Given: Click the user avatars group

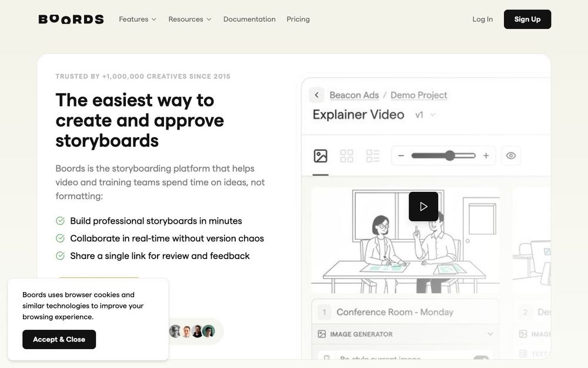Looking at the screenshot, I should (192, 331).
